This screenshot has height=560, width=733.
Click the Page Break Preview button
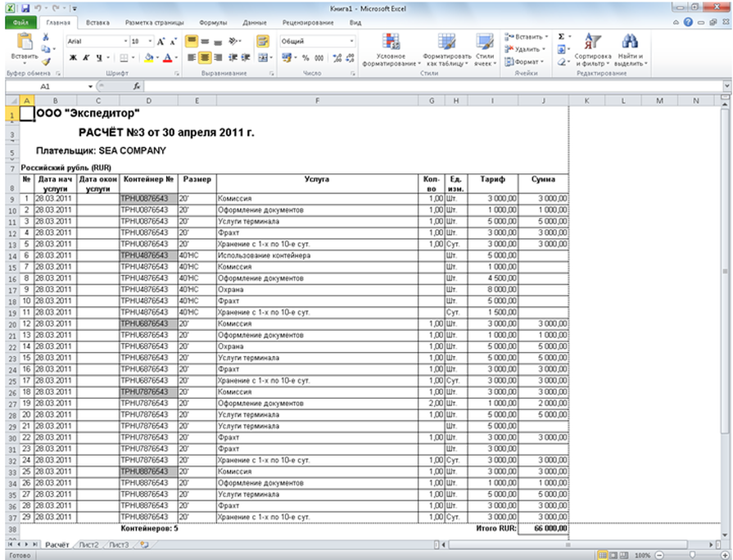[x=623, y=555]
